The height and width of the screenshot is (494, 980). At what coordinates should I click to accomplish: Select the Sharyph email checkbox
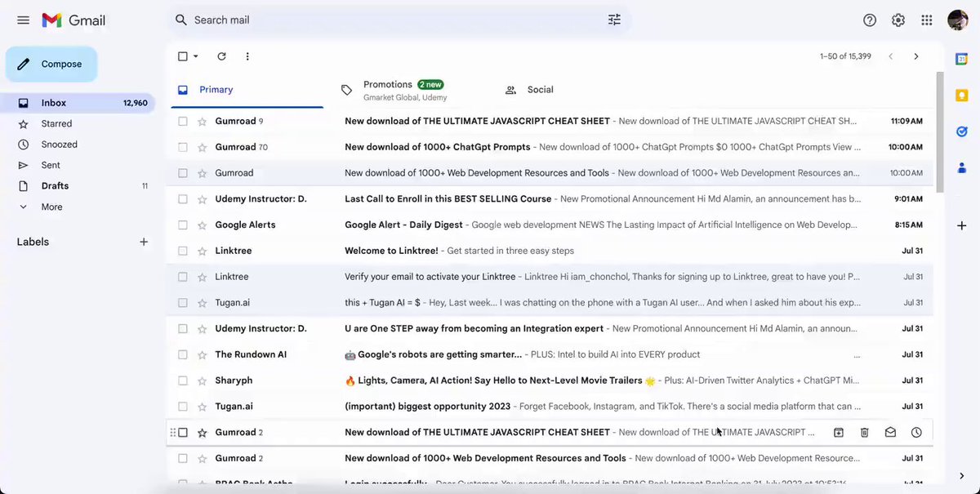[x=183, y=381]
